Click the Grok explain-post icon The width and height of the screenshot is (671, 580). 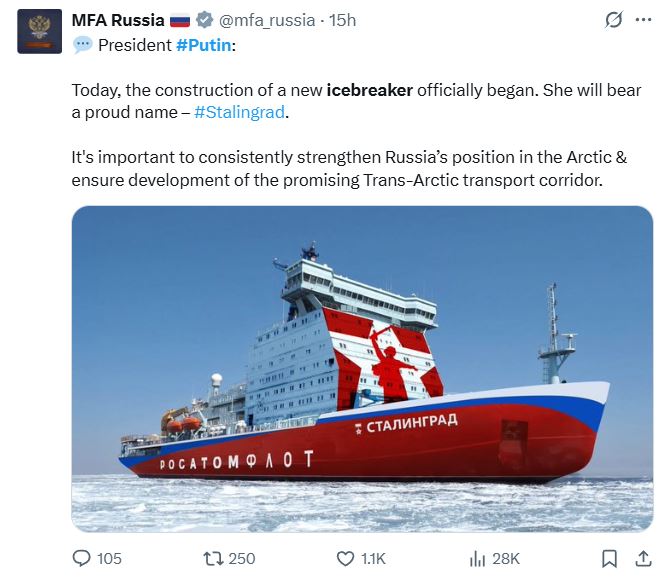pos(615,21)
